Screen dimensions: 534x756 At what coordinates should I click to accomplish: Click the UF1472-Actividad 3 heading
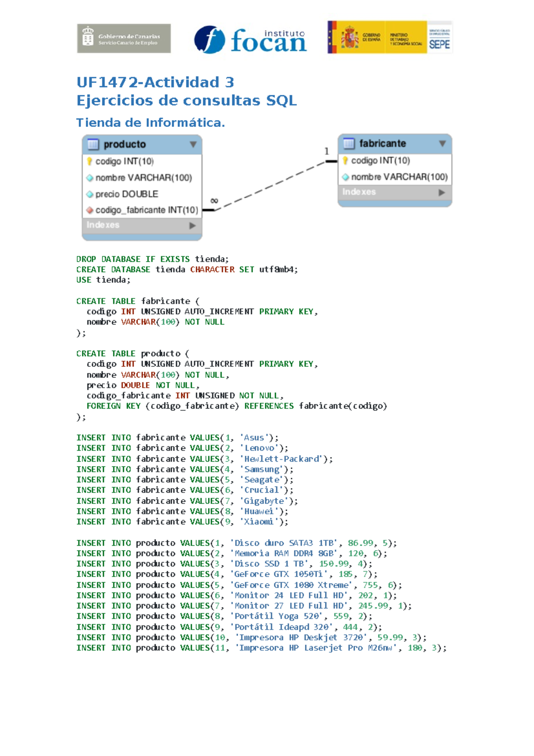(155, 82)
